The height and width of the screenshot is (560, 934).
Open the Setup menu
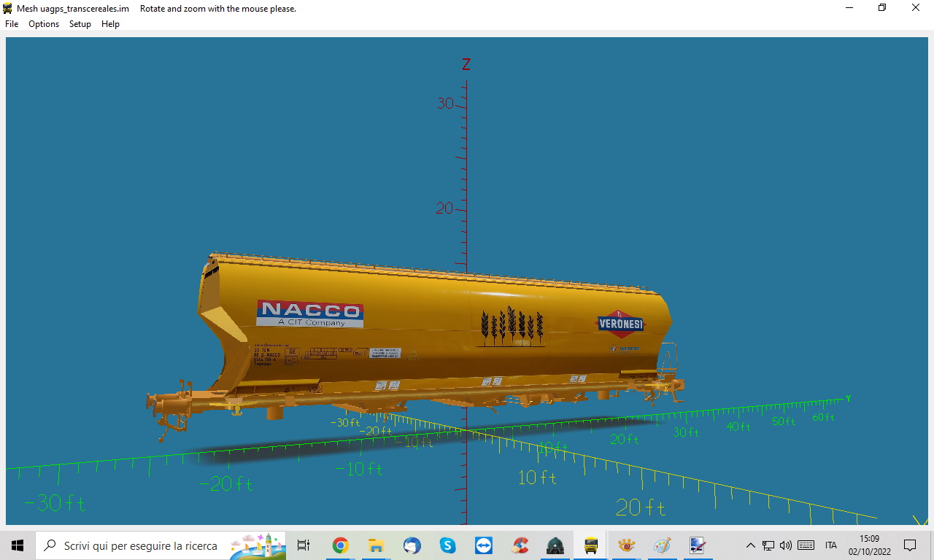click(x=80, y=24)
